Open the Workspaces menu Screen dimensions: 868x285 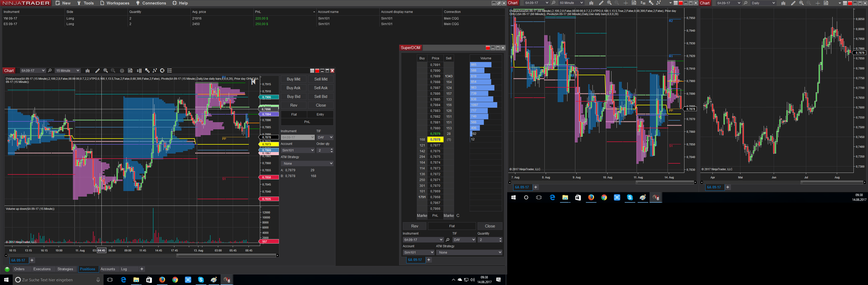115,3
